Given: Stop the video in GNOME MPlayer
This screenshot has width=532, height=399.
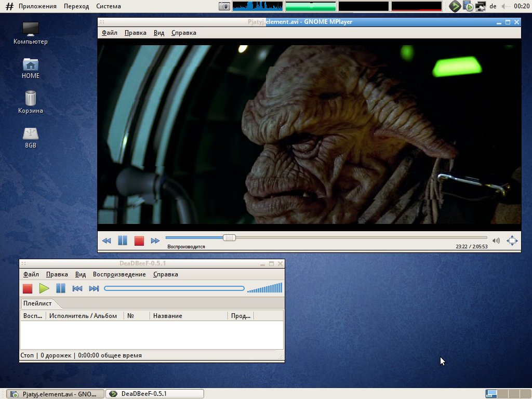Looking at the screenshot, I should click(139, 241).
